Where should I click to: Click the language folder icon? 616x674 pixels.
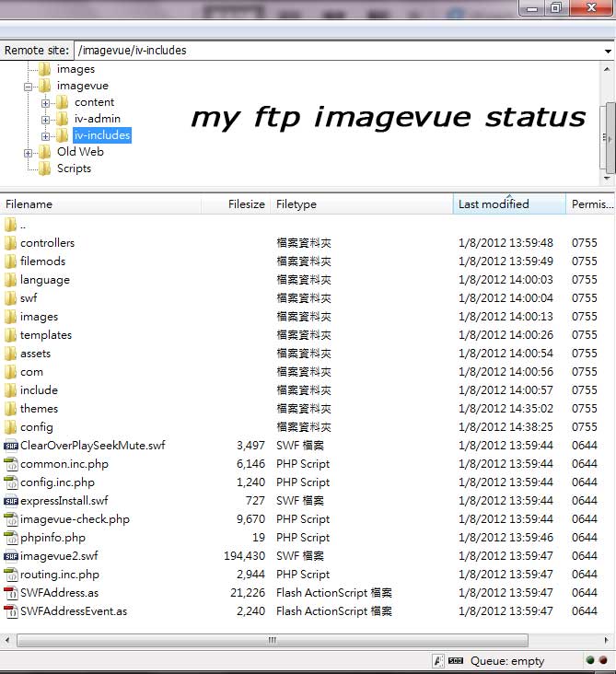(x=10, y=280)
